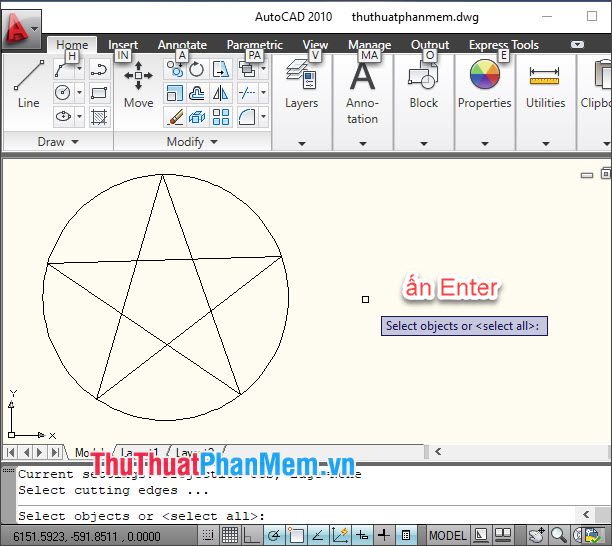Select the Erase tool

pyautogui.click(x=174, y=116)
